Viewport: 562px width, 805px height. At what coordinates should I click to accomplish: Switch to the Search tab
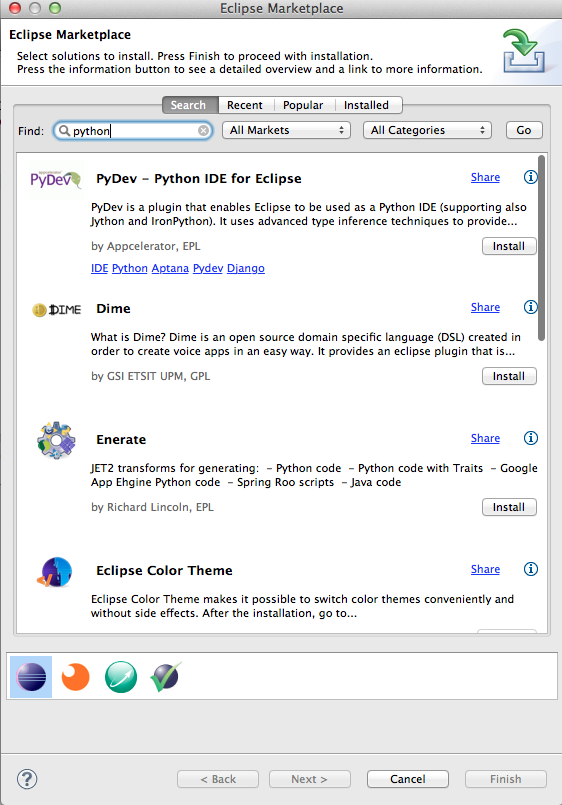(190, 105)
